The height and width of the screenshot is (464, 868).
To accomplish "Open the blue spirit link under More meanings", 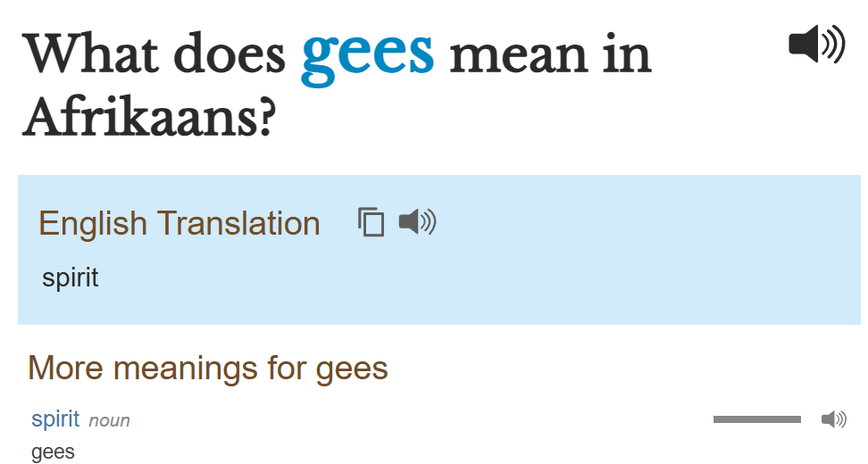I will (x=55, y=418).
